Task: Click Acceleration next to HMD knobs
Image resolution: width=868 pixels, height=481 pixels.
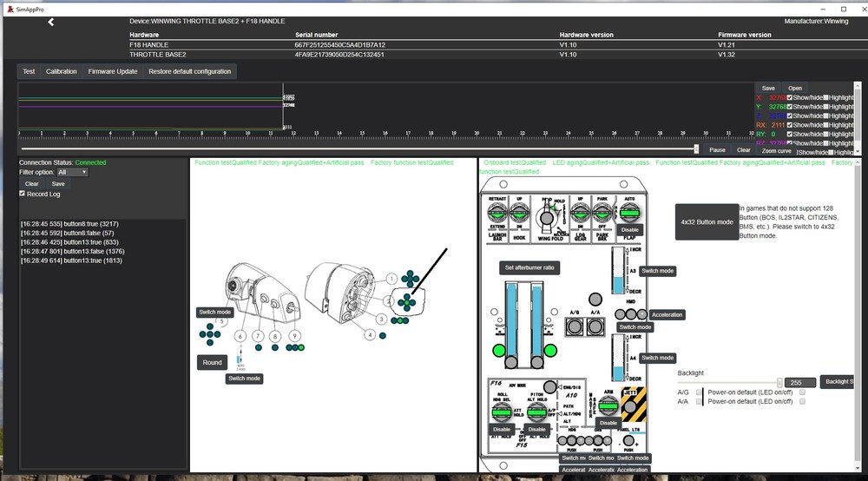Action: (x=667, y=315)
